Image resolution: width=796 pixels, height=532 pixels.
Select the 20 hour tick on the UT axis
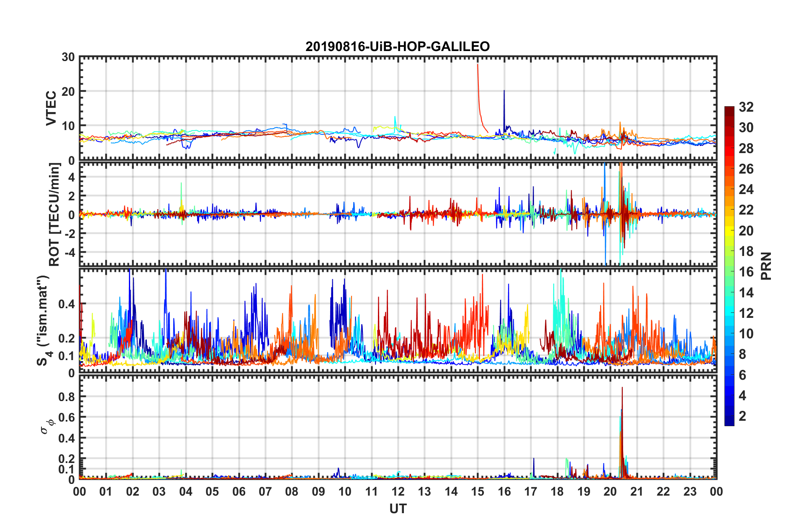tap(610, 491)
